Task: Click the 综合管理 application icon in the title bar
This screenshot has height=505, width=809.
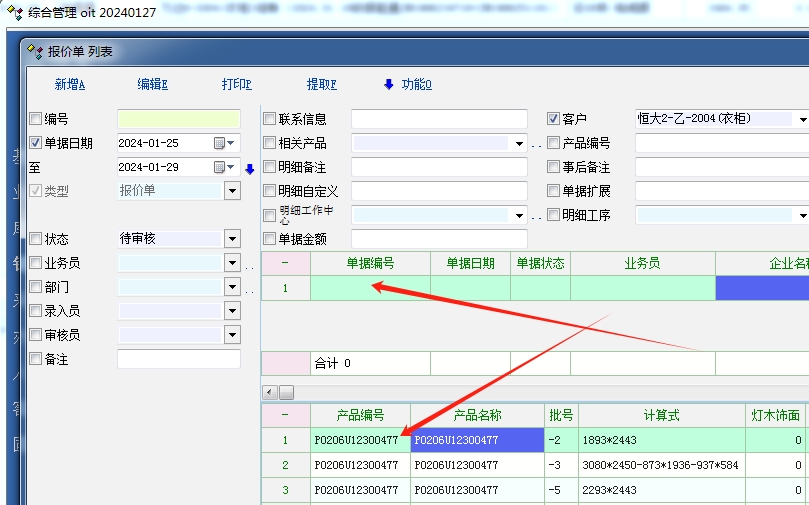Action: point(14,12)
